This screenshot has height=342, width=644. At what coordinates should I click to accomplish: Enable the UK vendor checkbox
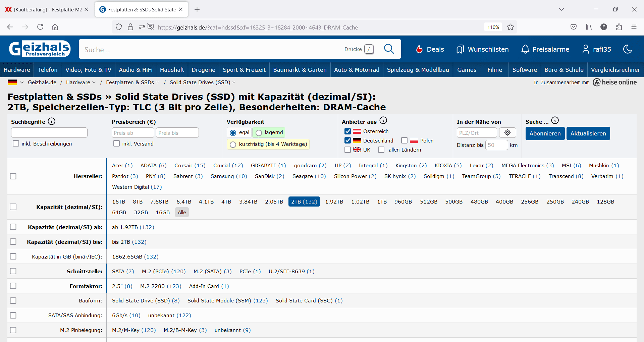[347, 150]
